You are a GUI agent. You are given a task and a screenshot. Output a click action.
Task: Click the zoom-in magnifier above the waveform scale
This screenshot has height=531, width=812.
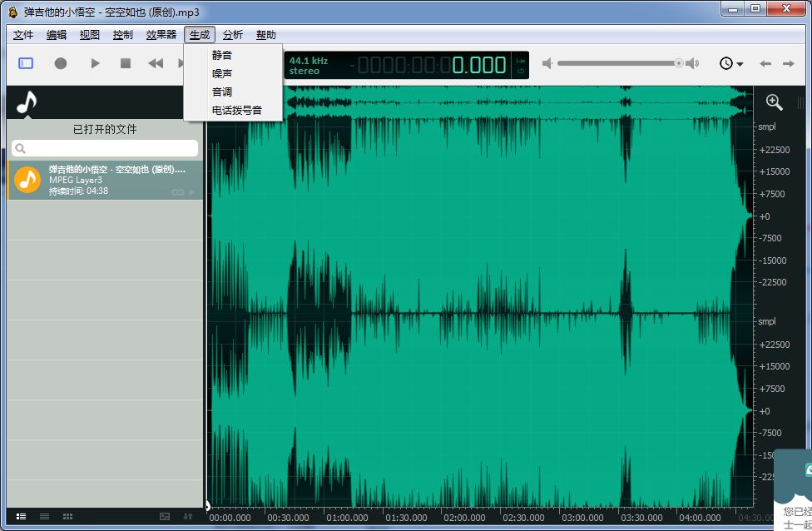click(775, 102)
